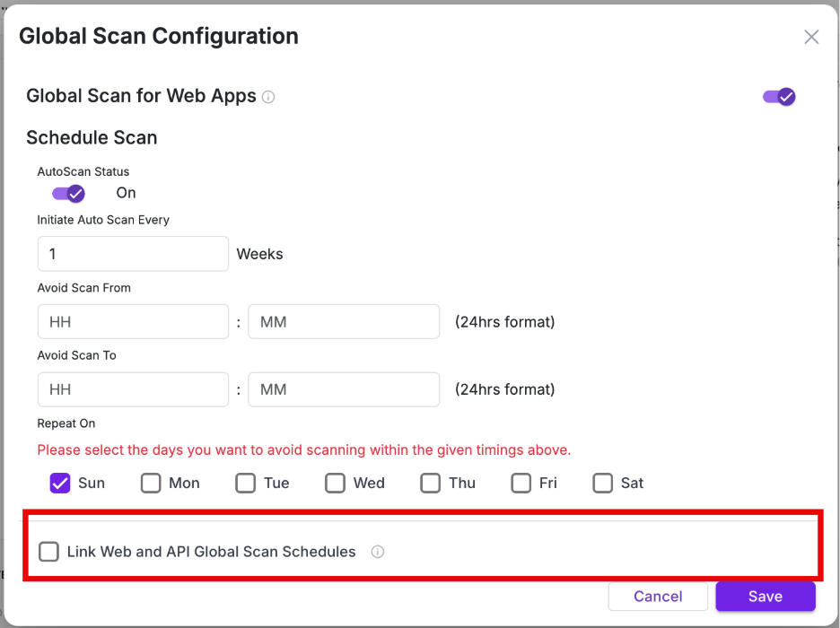This screenshot has width=840, height=628.
Task: Close the Global Scan Configuration dialog
Action: pyautogui.click(x=811, y=37)
